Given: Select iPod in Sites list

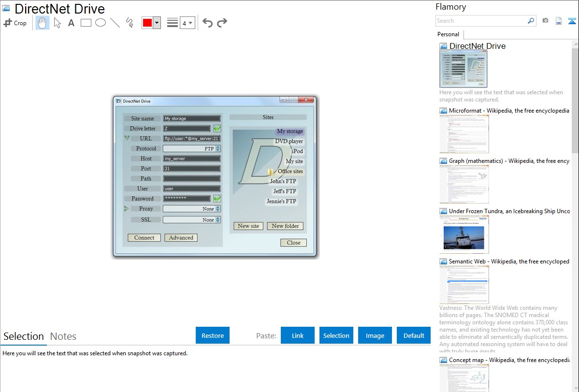Looking at the screenshot, I should (x=297, y=151).
